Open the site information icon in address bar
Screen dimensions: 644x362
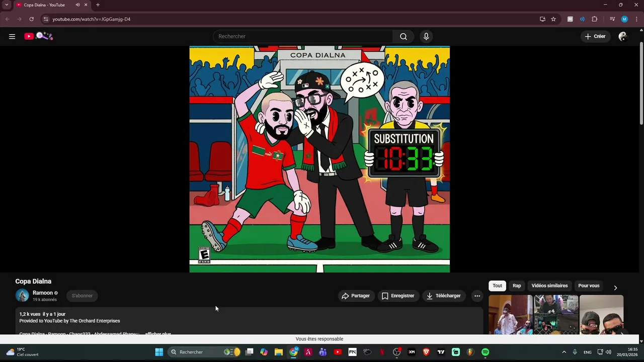pyautogui.click(x=46, y=19)
